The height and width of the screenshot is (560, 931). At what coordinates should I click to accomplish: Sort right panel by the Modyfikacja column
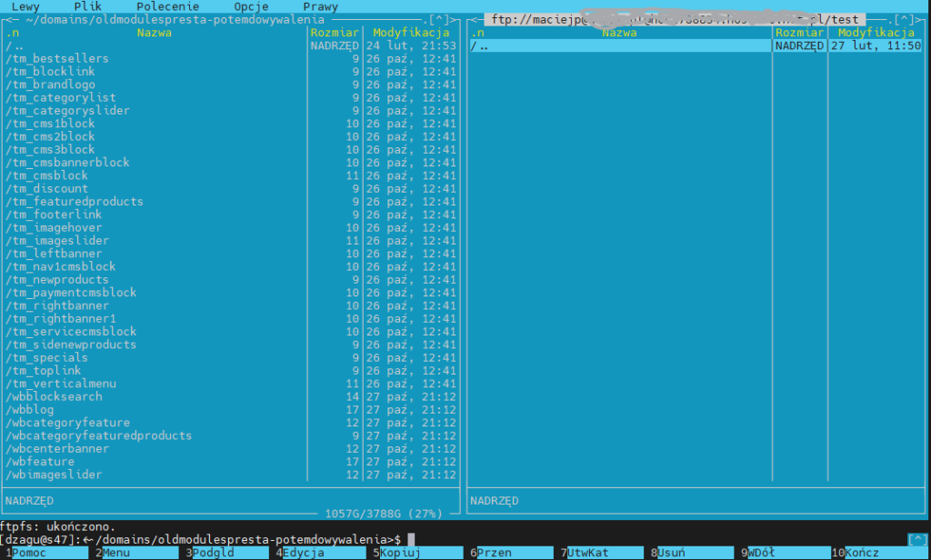tap(876, 33)
